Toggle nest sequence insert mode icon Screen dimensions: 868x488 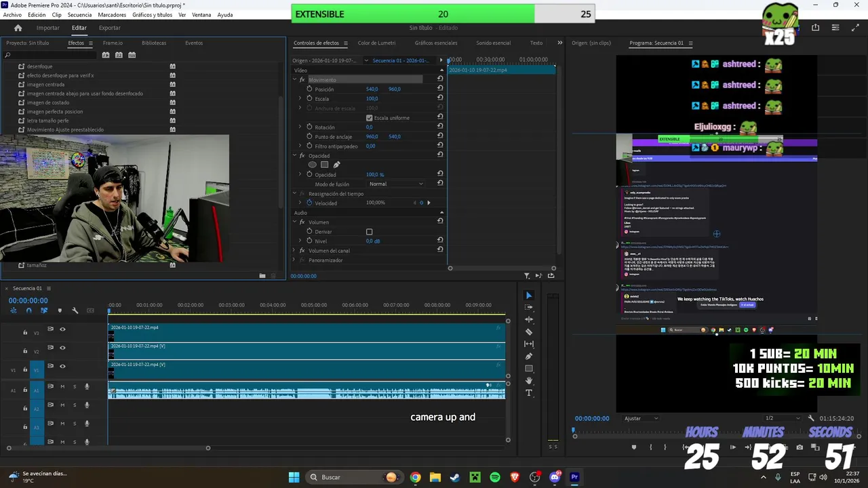click(14, 310)
